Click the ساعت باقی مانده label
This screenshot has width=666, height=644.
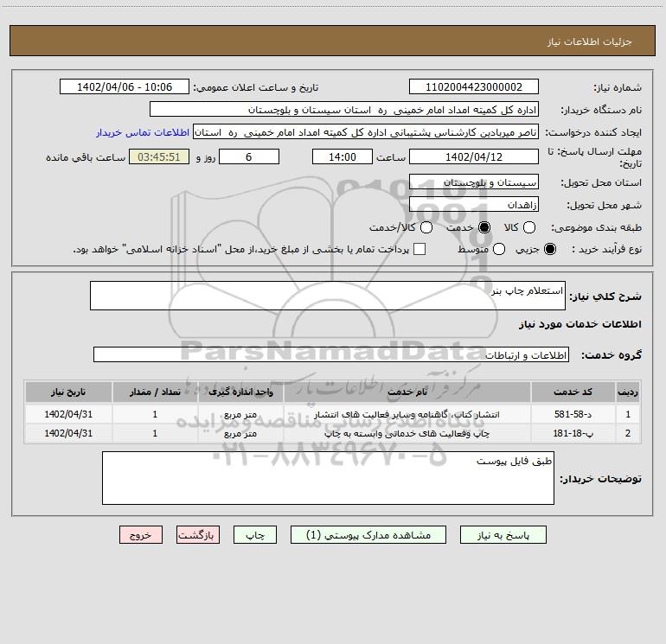tap(86, 157)
